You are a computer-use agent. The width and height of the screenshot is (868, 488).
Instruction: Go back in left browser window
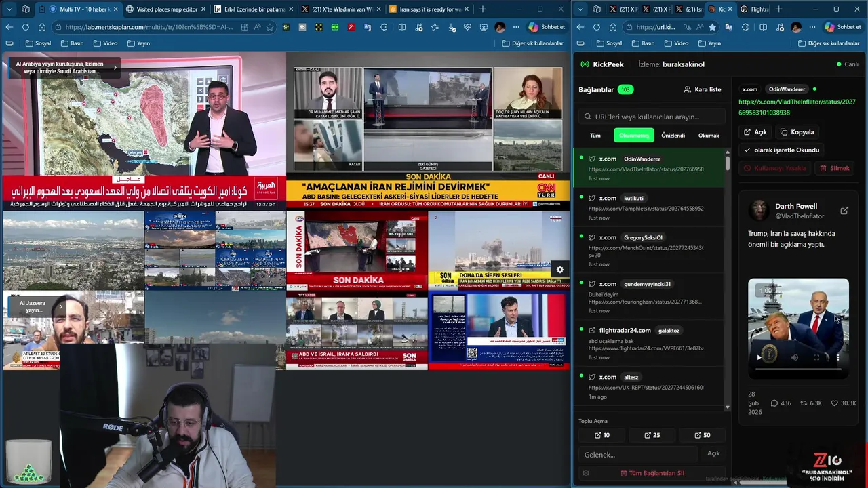pos(9,27)
